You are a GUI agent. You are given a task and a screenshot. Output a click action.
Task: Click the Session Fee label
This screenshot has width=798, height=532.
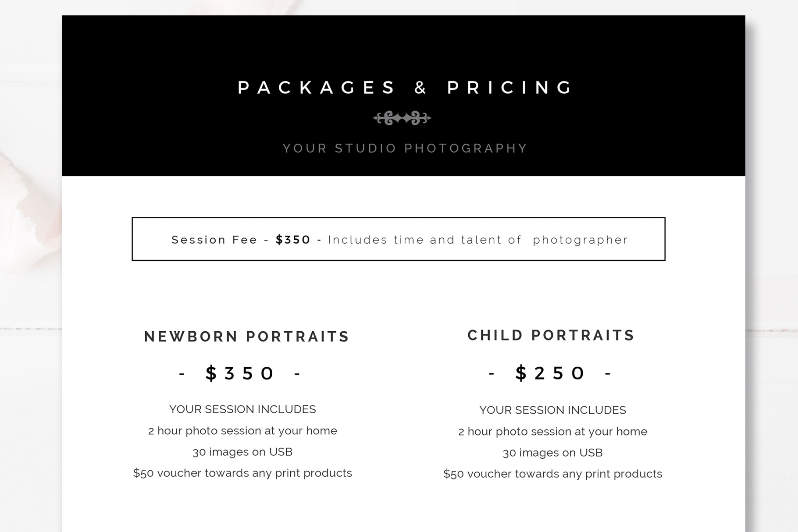tap(214, 240)
